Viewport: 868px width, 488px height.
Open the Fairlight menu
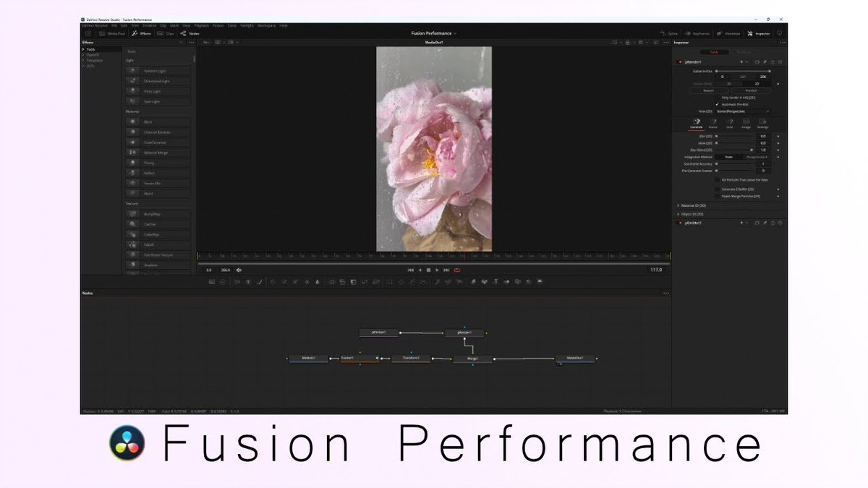[247, 25]
